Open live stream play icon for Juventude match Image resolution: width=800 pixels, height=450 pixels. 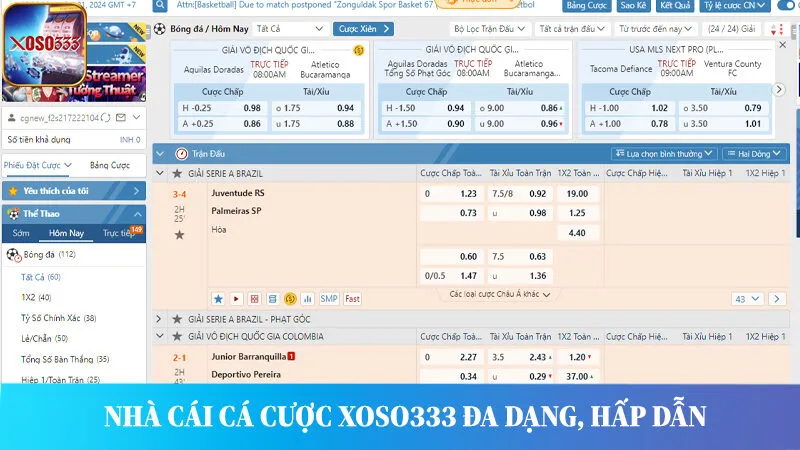pyautogui.click(x=236, y=299)
